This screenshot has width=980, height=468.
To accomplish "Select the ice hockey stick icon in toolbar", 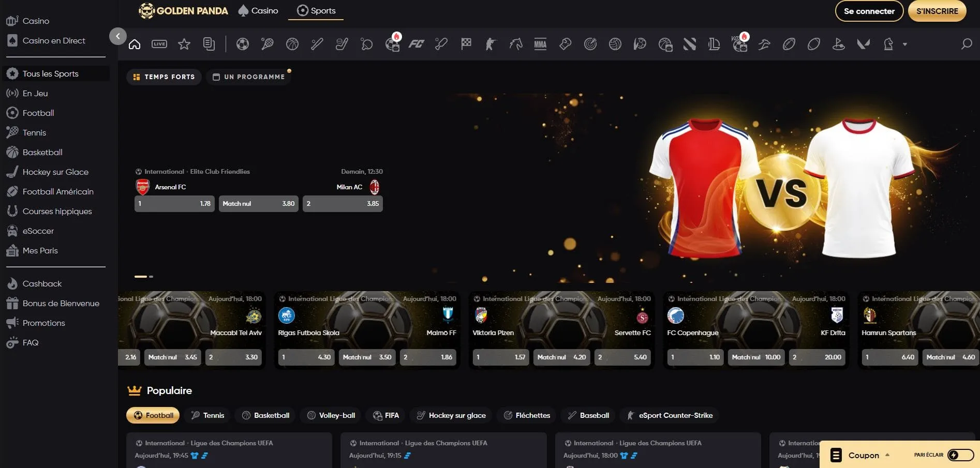I will click(342, 44).
